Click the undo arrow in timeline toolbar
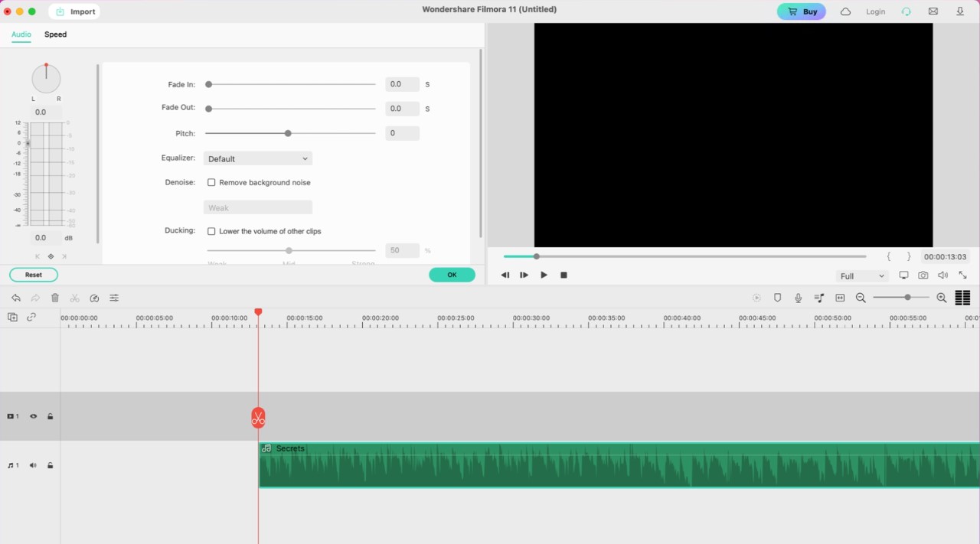This screenshot has height=544, width=980. (16, 298)
